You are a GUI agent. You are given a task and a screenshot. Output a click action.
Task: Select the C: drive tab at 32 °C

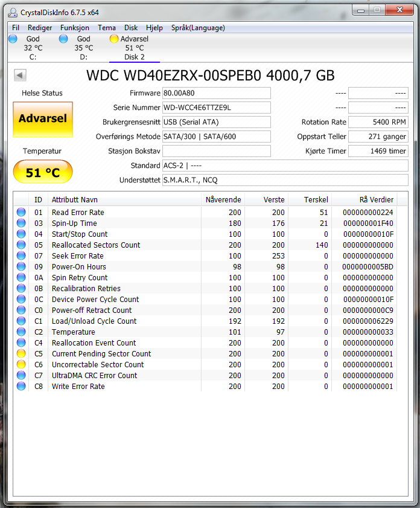click(x=33, y=48)
